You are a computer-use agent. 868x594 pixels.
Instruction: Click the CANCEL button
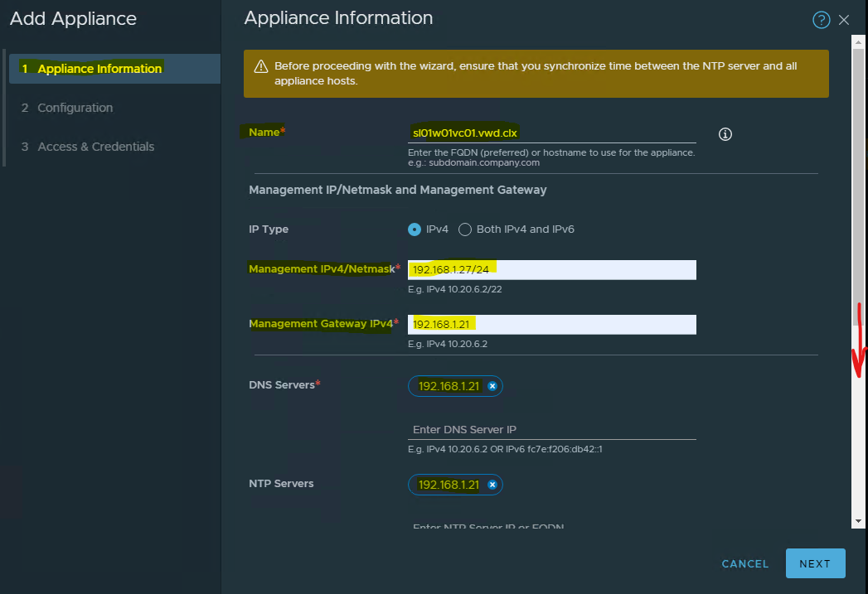click(744, 563)
